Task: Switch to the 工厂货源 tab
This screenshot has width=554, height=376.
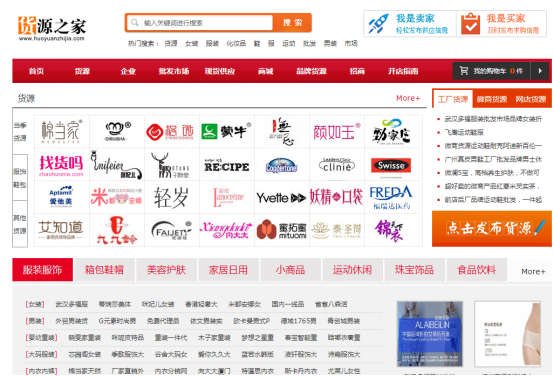Action: tap(453, 99)
